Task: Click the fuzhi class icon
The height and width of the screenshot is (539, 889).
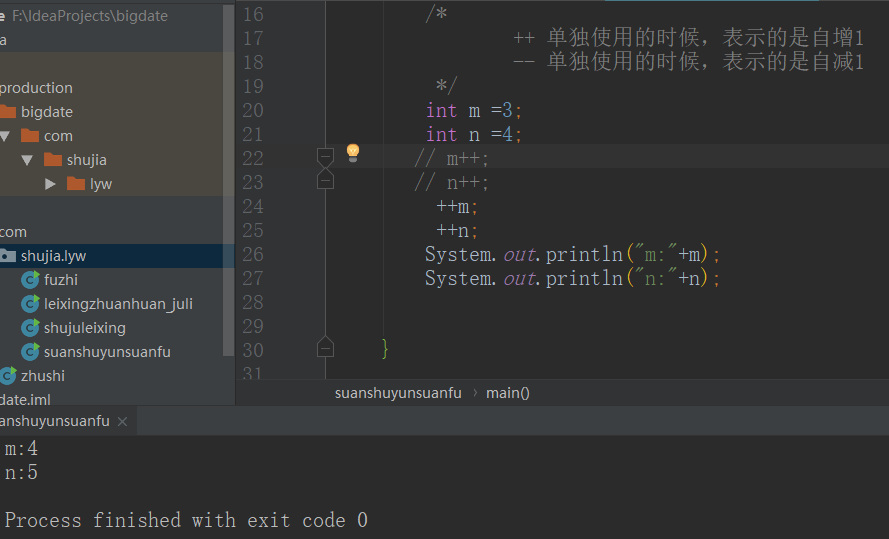Action: point(30,279)
